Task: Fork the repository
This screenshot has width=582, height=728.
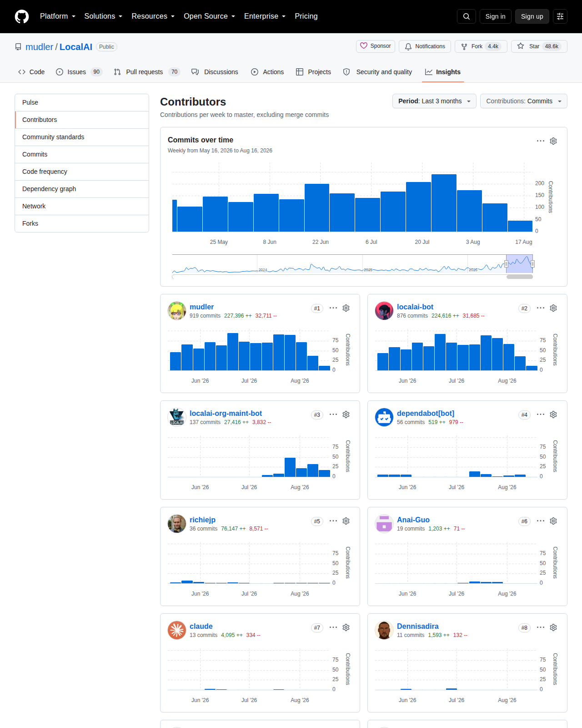Action: point(481,46)
